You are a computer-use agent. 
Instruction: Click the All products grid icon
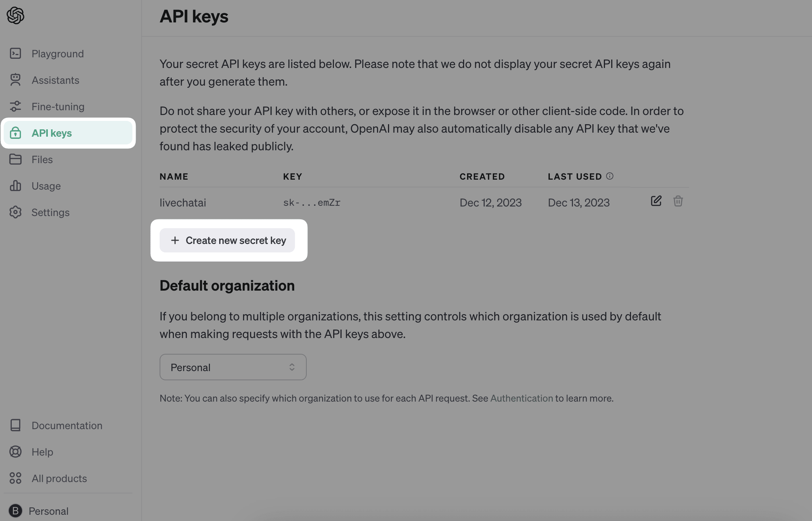tap(15, 478)
